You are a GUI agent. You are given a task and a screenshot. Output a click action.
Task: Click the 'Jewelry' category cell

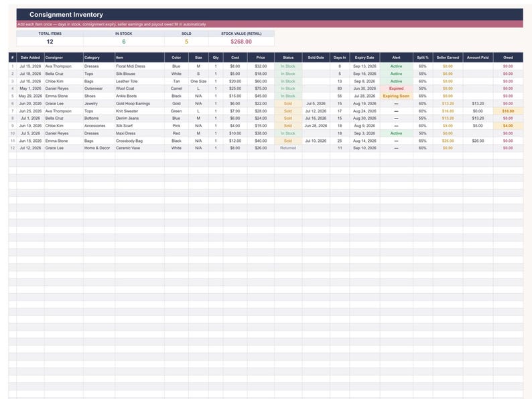pos(98,103)
